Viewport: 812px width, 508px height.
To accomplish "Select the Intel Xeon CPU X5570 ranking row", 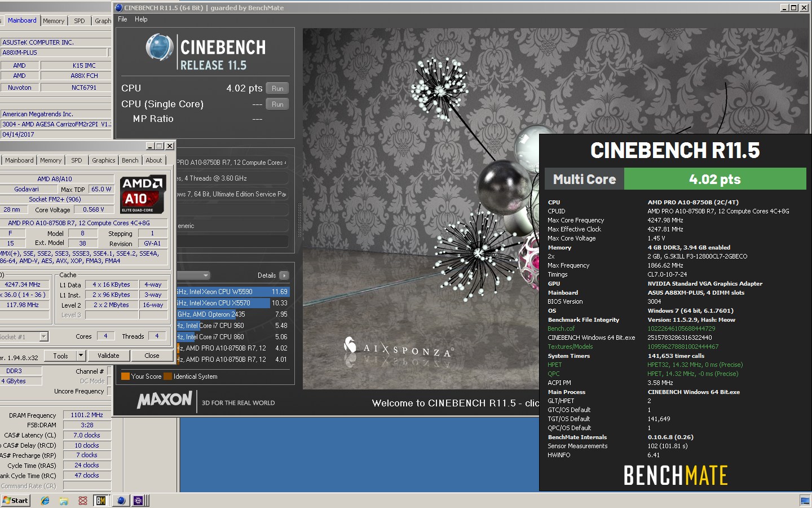I will (x=232, y=303).
